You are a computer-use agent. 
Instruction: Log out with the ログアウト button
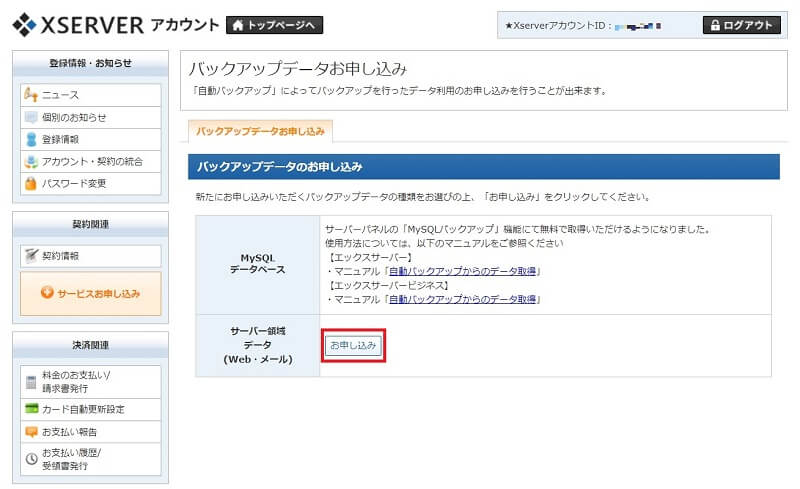[742, 25]
